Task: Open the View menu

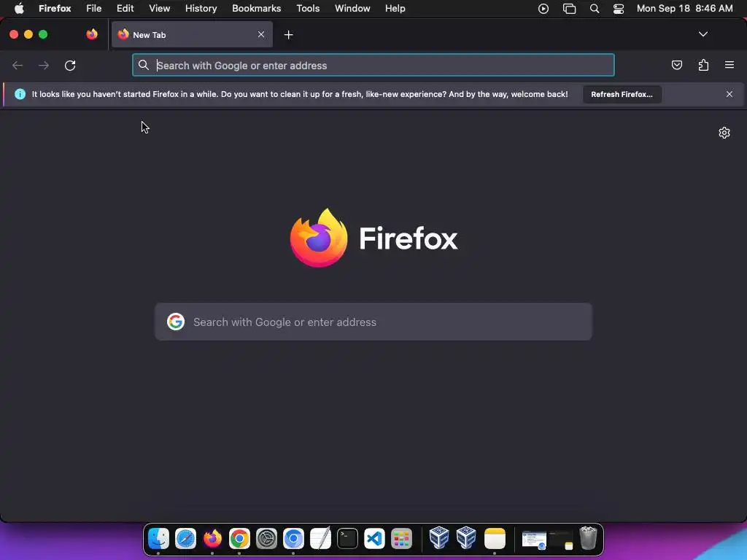Action: click(159, 9)
